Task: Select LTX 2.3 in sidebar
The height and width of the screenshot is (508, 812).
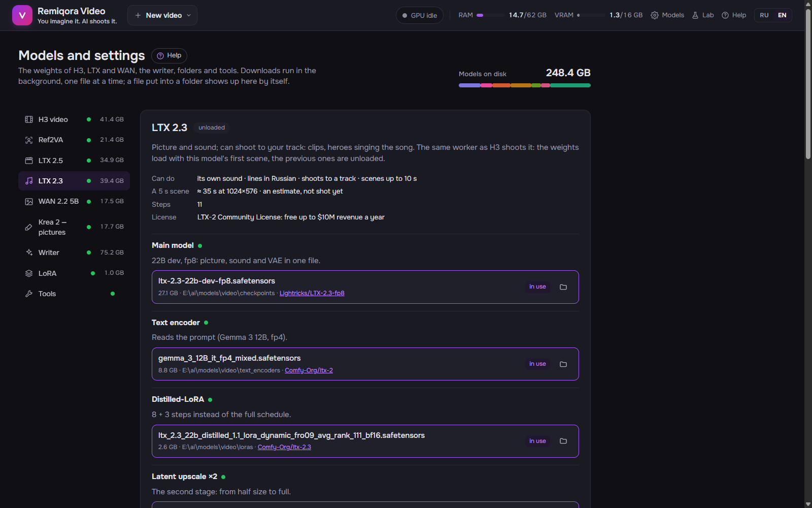Action: tap(74, 181)
